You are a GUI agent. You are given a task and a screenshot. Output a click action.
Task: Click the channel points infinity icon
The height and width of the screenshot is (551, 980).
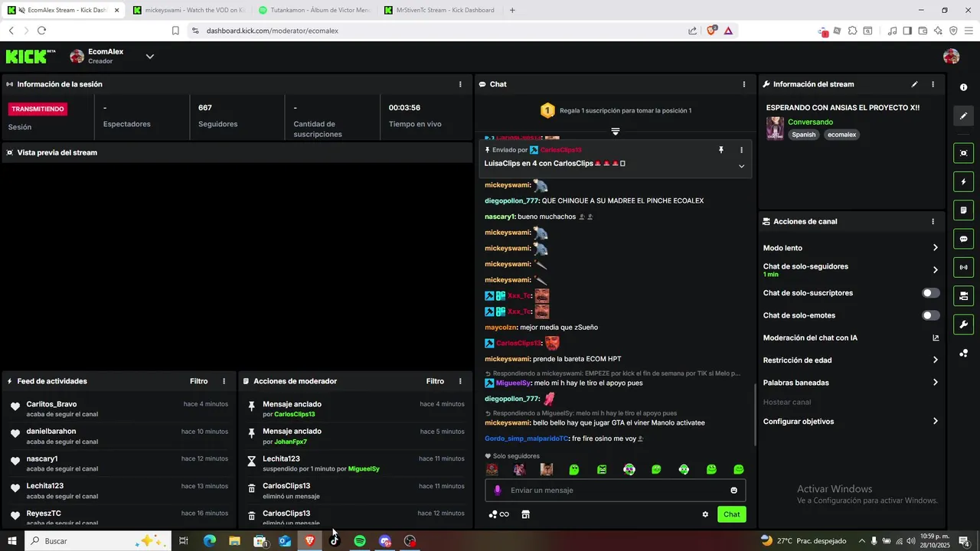pyautogui.click(x=498, y=514)
